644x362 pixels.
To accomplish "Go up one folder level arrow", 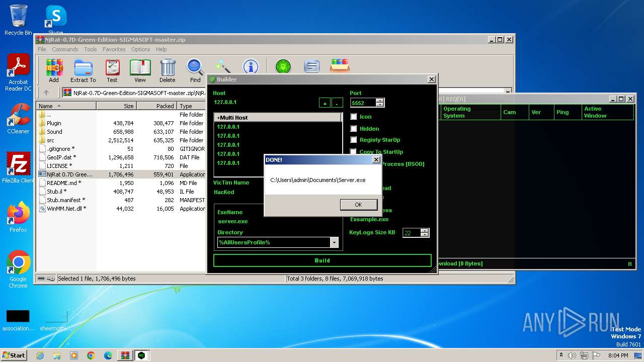I will (46, 93).
